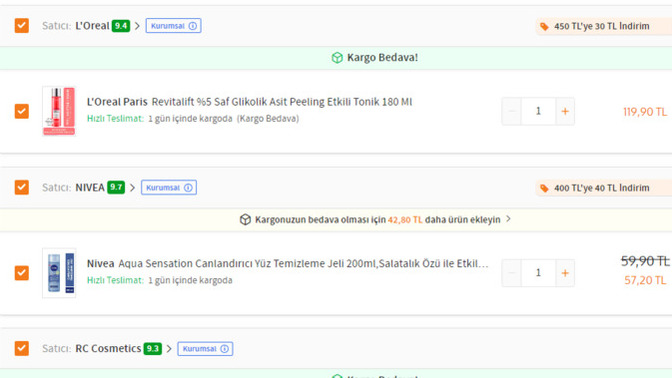This screenshot has width=672, height=378.
Task: Click the Kurumsal badge next to L'Oreal
Action: point(173,26)
